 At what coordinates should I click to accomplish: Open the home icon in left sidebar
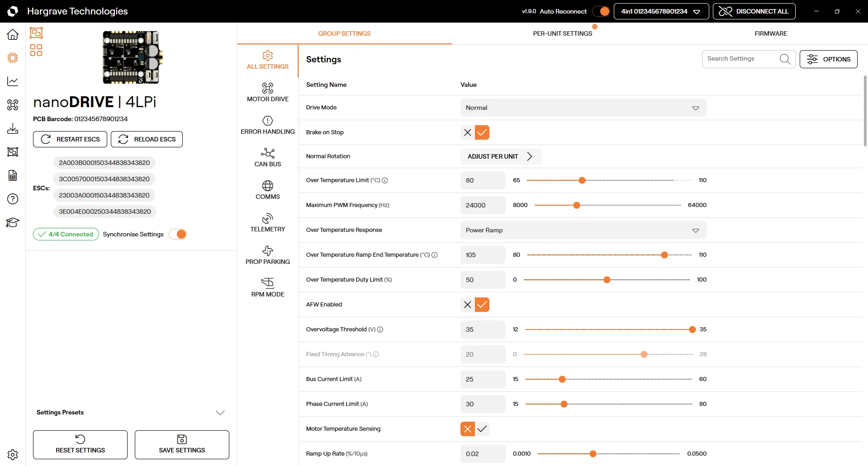point(13,34)
